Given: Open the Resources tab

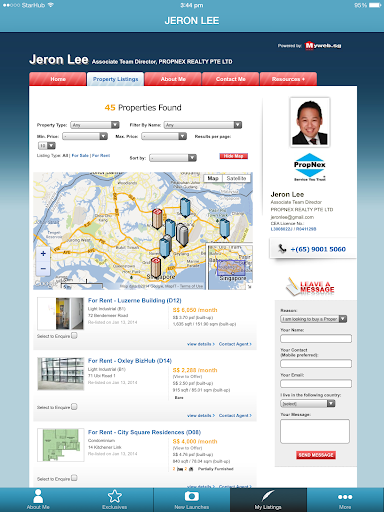Looking at the screenshot, I should tap(288, 79).
